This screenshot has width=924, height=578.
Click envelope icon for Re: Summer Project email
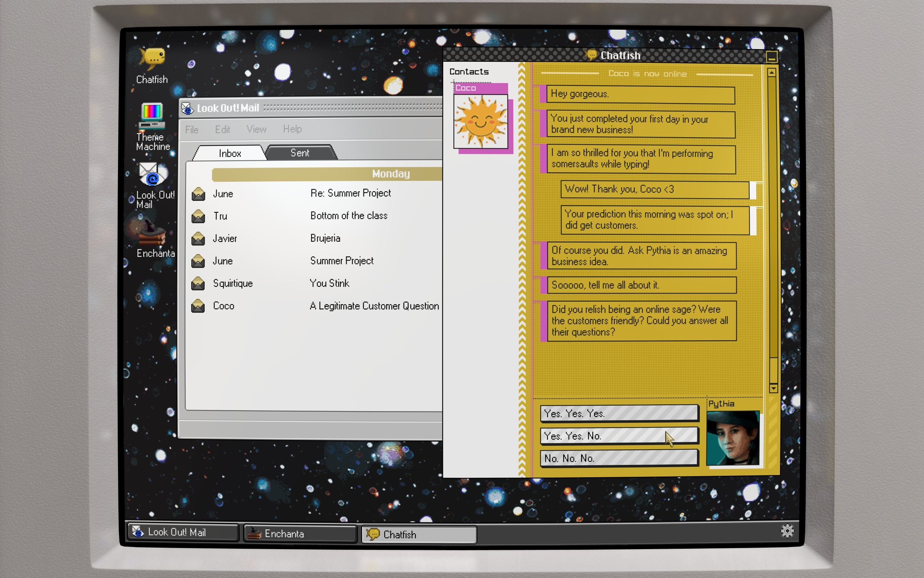(x=198, y=194)
